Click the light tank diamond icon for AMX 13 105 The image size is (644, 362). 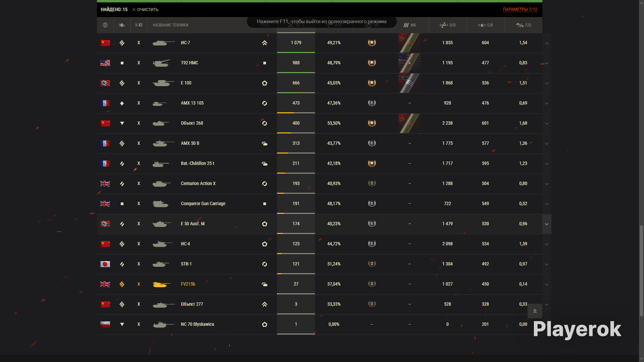coord(122,103)
